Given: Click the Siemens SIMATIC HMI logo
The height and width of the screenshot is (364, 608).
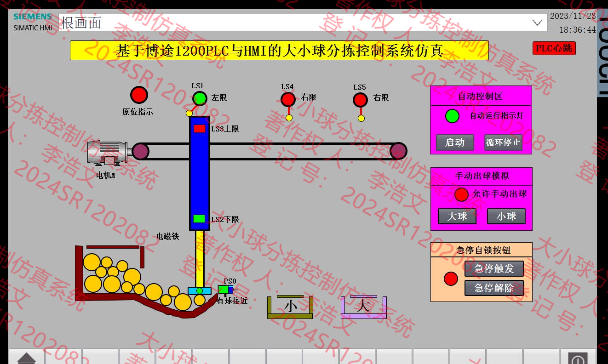Looking at the screenshot, I should pos(32,22).
